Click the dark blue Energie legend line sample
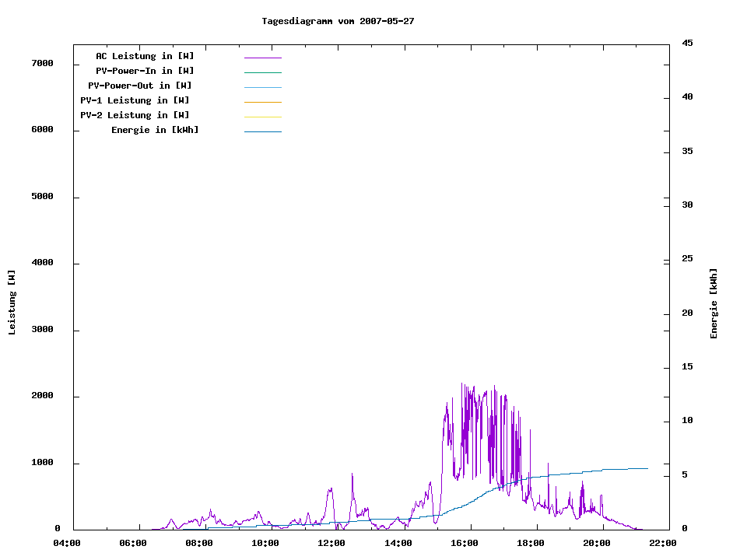 (x=262, y=131)
